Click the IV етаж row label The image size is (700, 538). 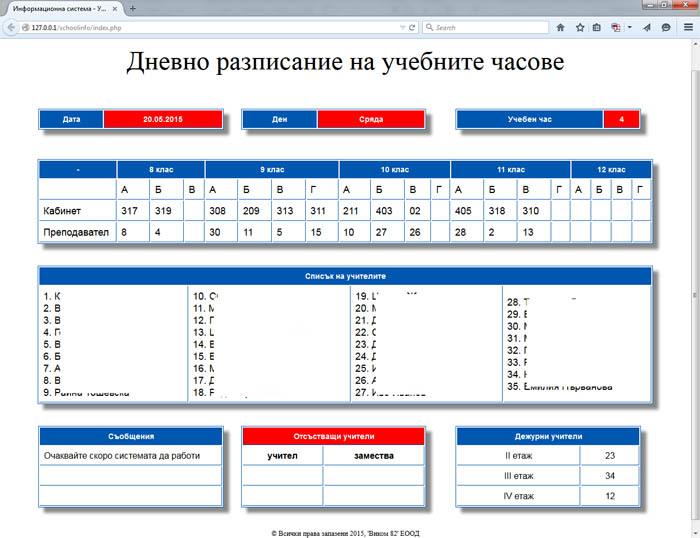[518, 496]
